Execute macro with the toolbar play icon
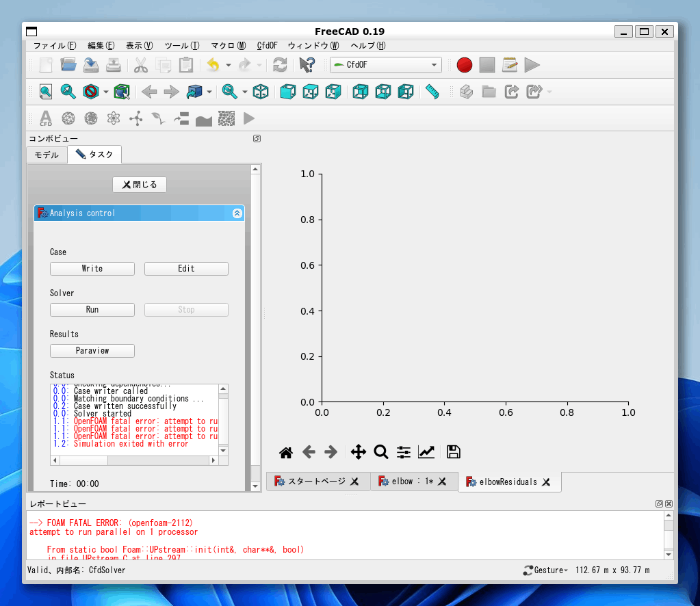The image size is (700, 606). point(532,65)
